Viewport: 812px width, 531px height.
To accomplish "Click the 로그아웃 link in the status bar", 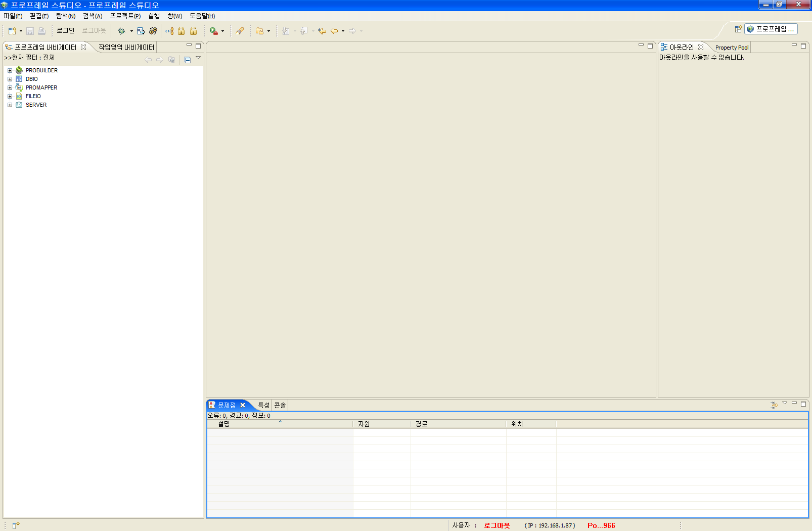I will tap(496, 525).
